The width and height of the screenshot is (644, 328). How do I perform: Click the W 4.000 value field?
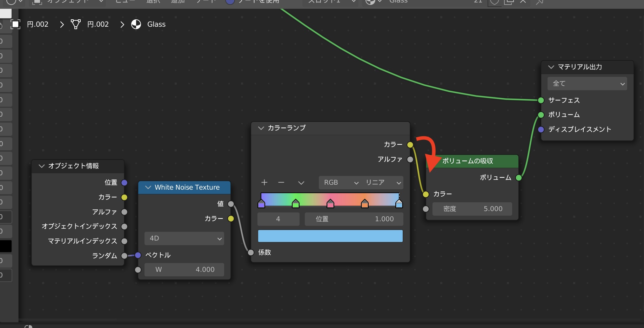[x=184, y=270]
